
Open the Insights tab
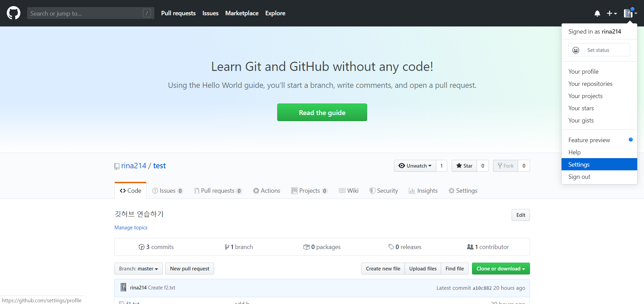click(x=423, y=191)
